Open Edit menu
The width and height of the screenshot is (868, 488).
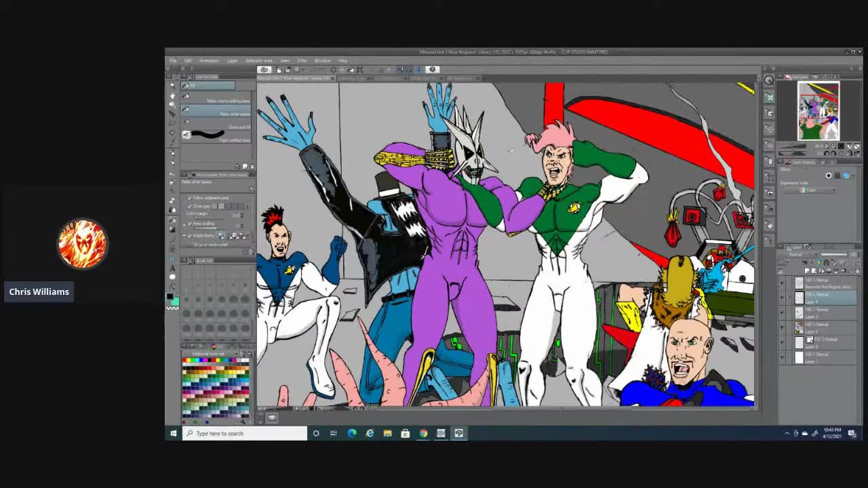(188, 60)
